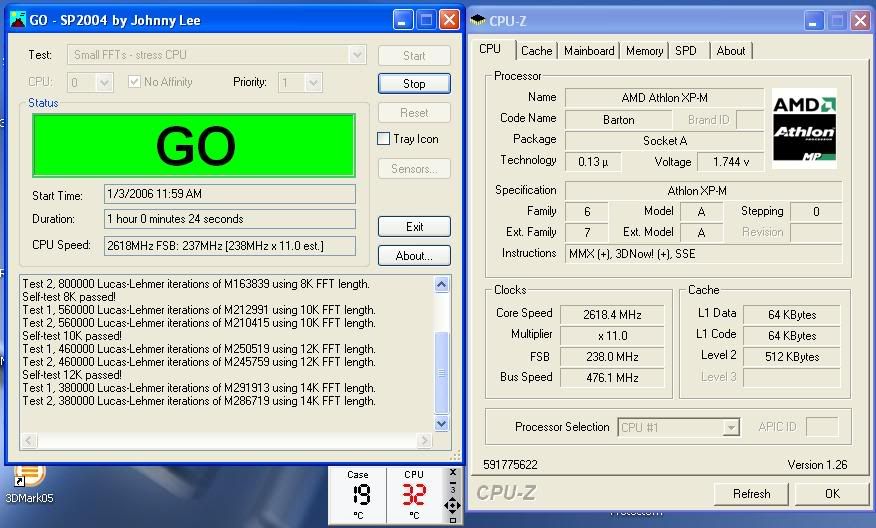The width and height of the screenshot is (876, 528).
Task: Switch to the Mainboard tab
Action: pos(589,51)
